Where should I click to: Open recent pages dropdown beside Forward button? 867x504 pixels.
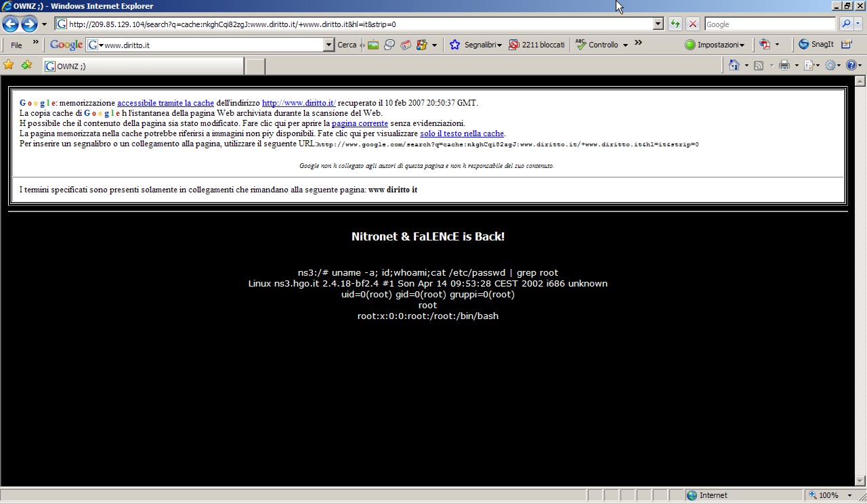[45, 24]
